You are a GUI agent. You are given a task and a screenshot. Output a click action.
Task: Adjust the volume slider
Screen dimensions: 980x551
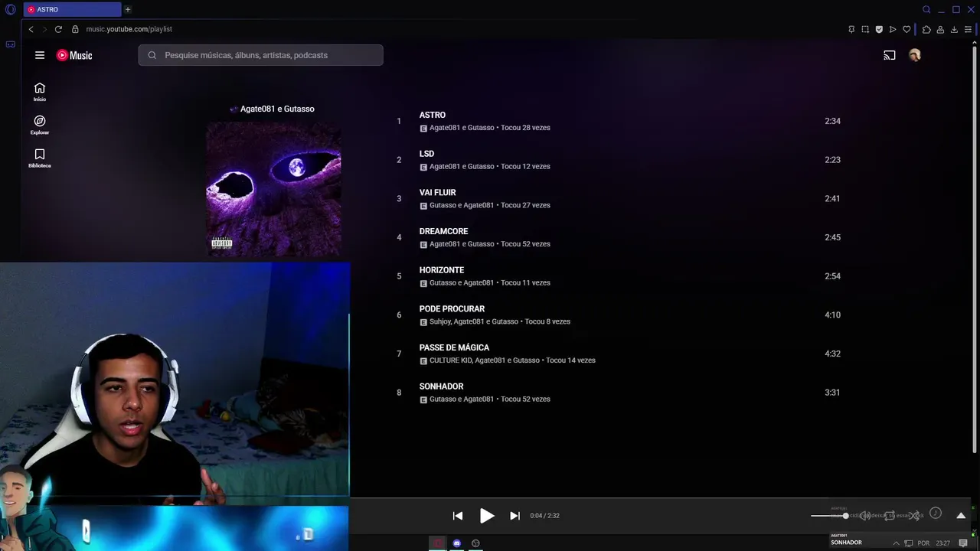coord(830,516)
